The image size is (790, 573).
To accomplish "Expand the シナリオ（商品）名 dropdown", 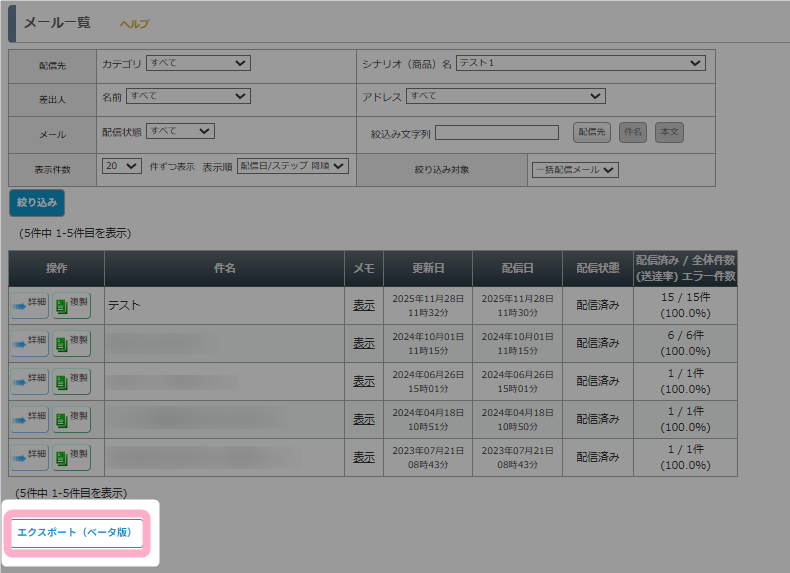I will (x=580, y=63).
